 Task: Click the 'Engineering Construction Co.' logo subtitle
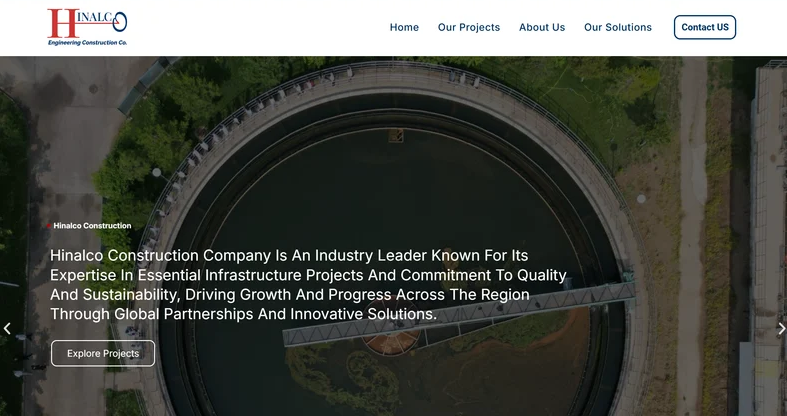87,43
